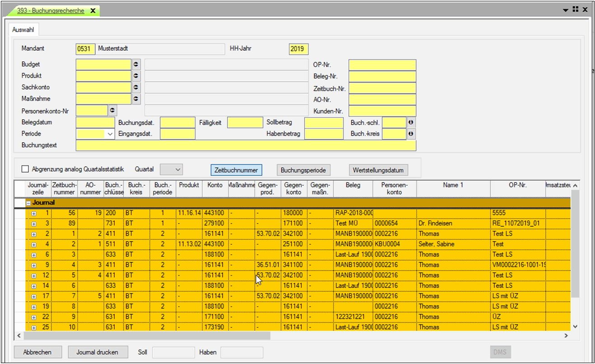
Task: Click the lookup icon beside Produkt field
Action: tap(136, 76)
